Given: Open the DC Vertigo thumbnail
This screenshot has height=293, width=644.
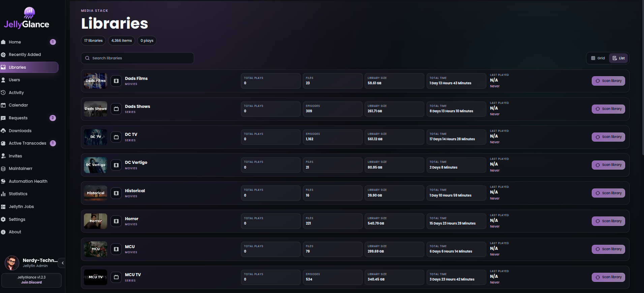Looking at the screenshot, I should (95, 165).
